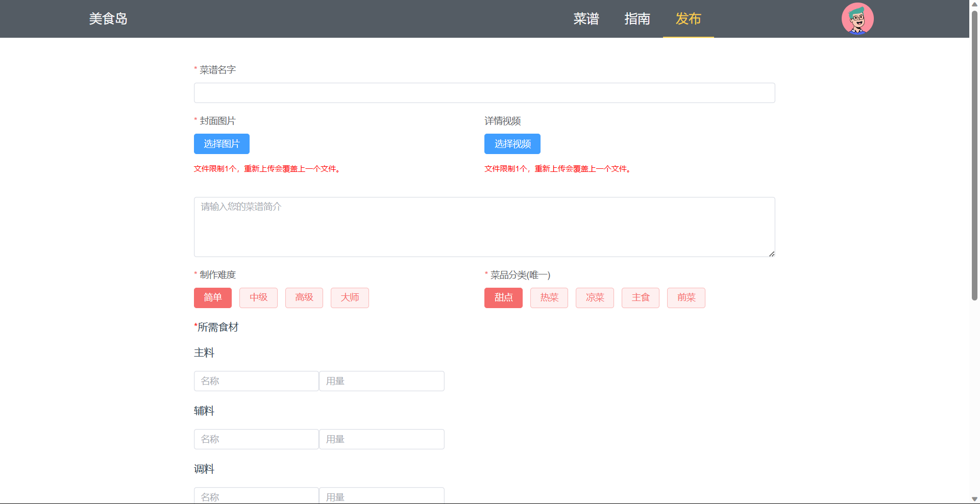The height and width of the screenshot is (504, 980).
Task: Select the 发布 navigation tab
Action: (x=688, y=19)
